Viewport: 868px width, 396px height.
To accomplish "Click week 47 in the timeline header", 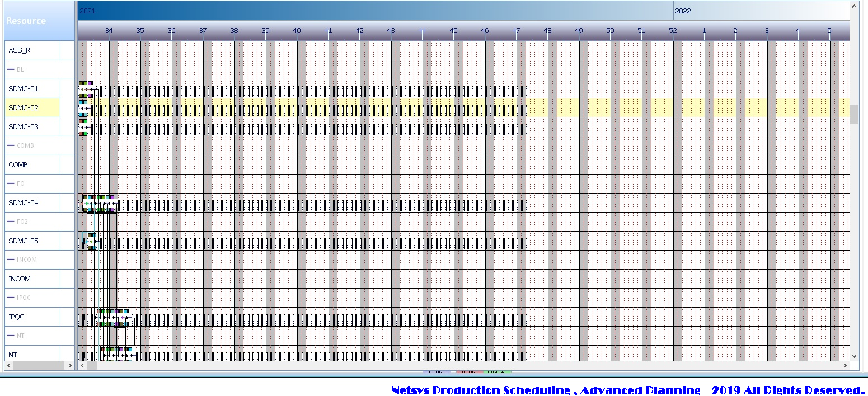I will point(516,31).
